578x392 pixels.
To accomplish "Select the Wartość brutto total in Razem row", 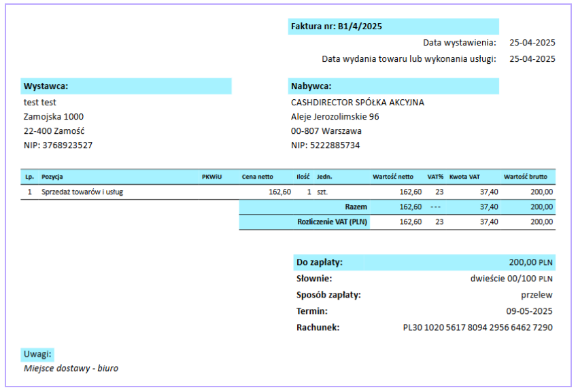I will tap(542, 207).
